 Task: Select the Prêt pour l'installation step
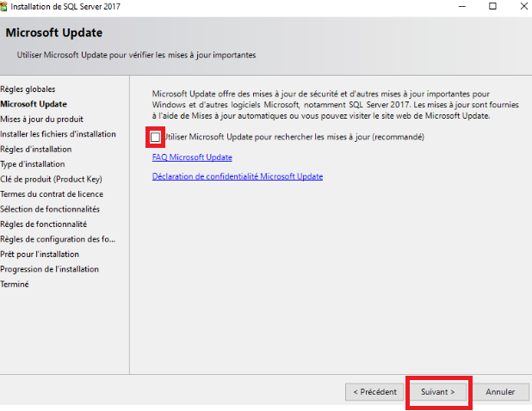coord(40,255)
